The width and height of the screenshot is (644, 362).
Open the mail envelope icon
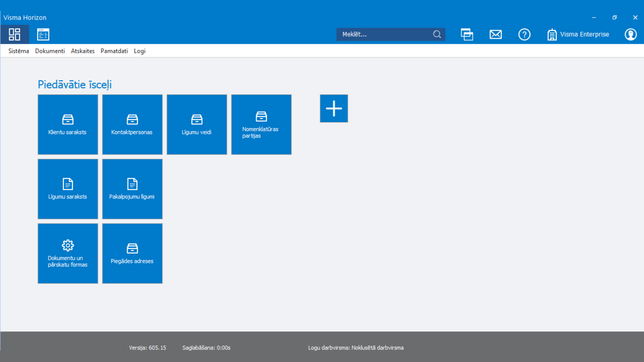495,34
